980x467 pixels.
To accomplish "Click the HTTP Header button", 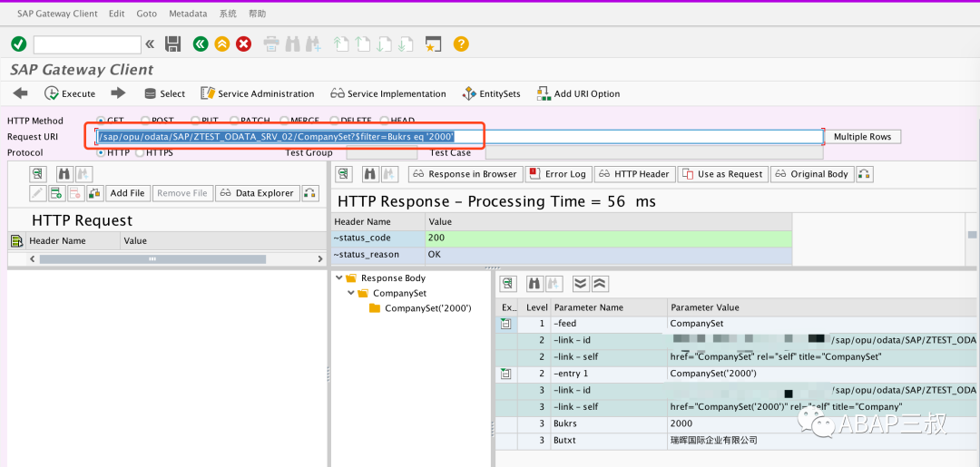I will [x=634, y=174].
